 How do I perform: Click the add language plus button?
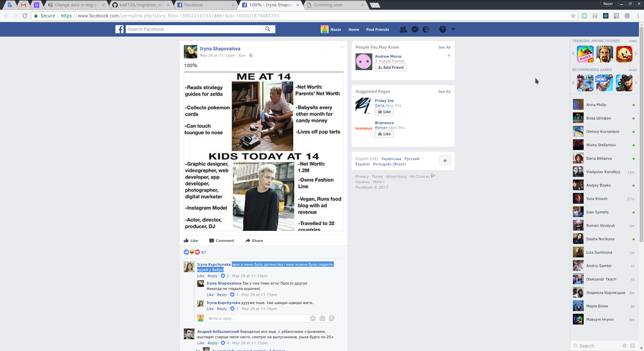point(445,161)
